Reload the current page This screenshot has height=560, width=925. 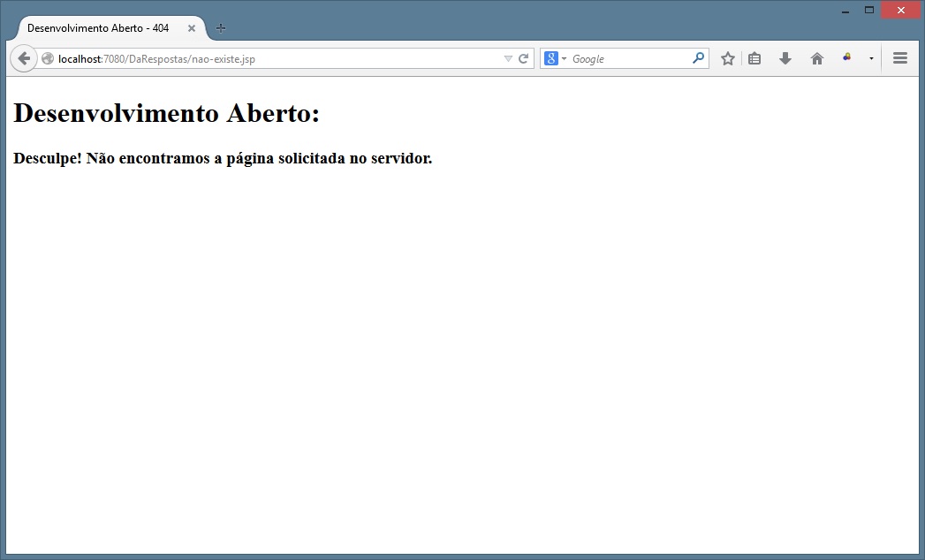coord(523,59)
